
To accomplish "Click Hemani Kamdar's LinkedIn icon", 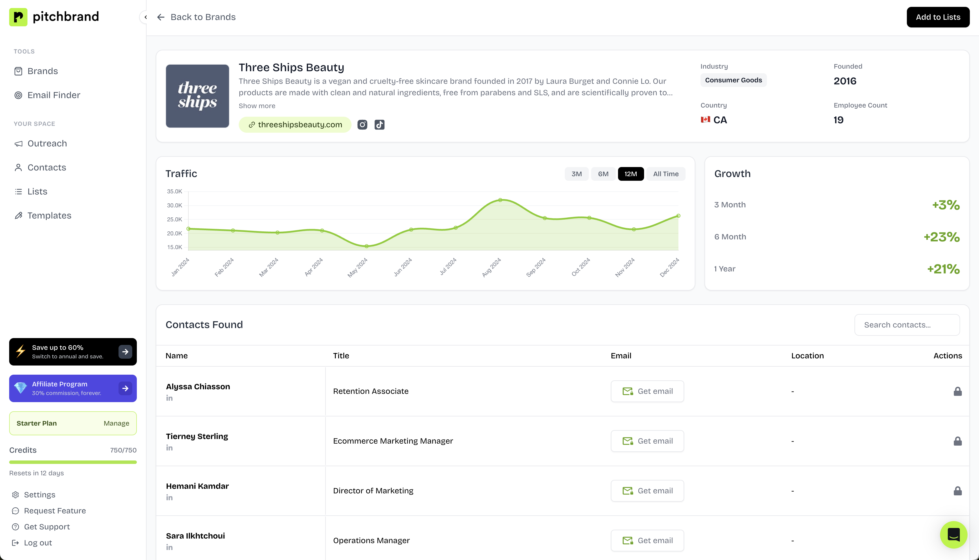I will [169, 498].
